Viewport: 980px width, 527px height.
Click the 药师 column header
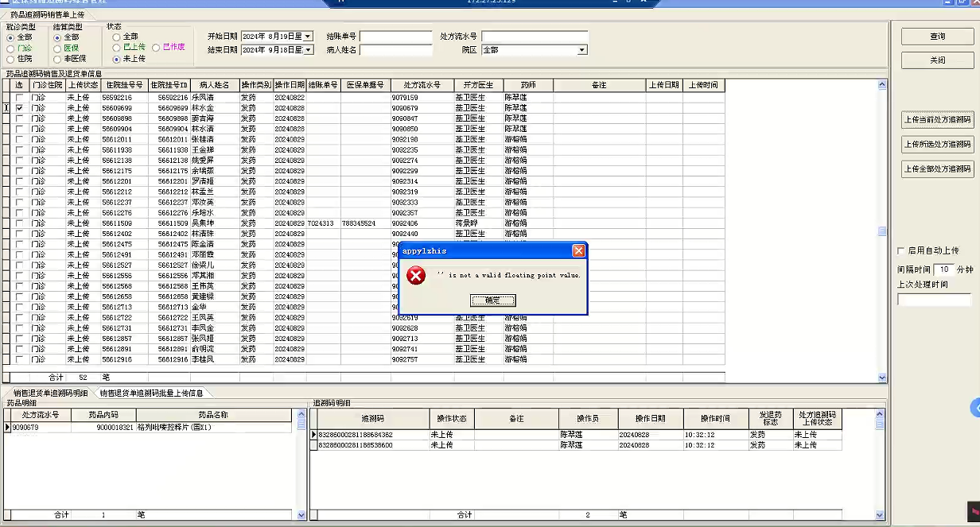528,85
